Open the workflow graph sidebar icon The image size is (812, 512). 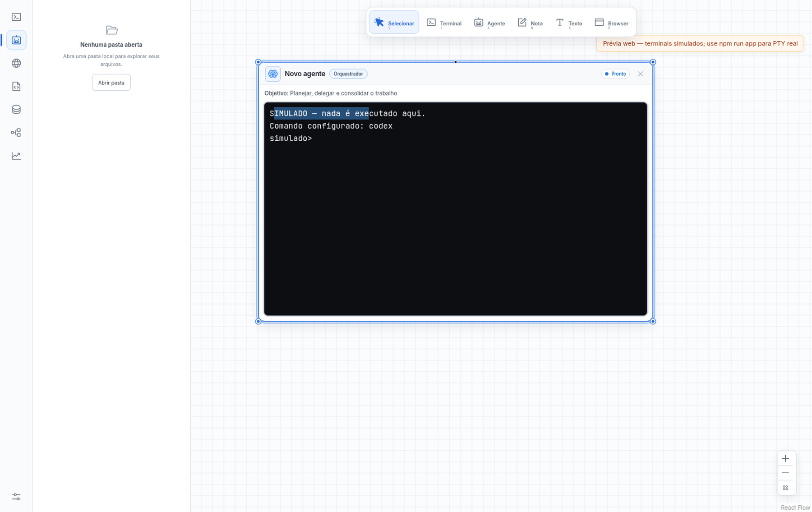pyautogui.click(x=16, y=133)
